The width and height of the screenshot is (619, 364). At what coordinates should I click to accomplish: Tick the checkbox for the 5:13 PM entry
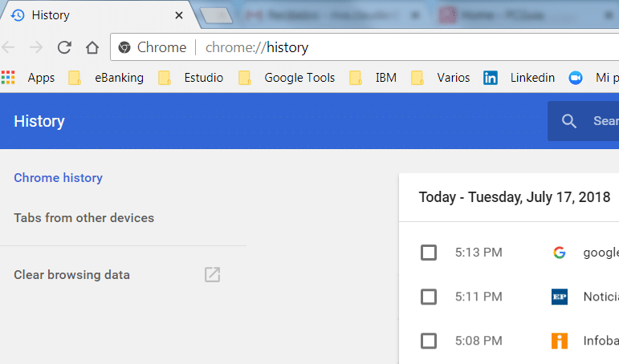[429, 253]
